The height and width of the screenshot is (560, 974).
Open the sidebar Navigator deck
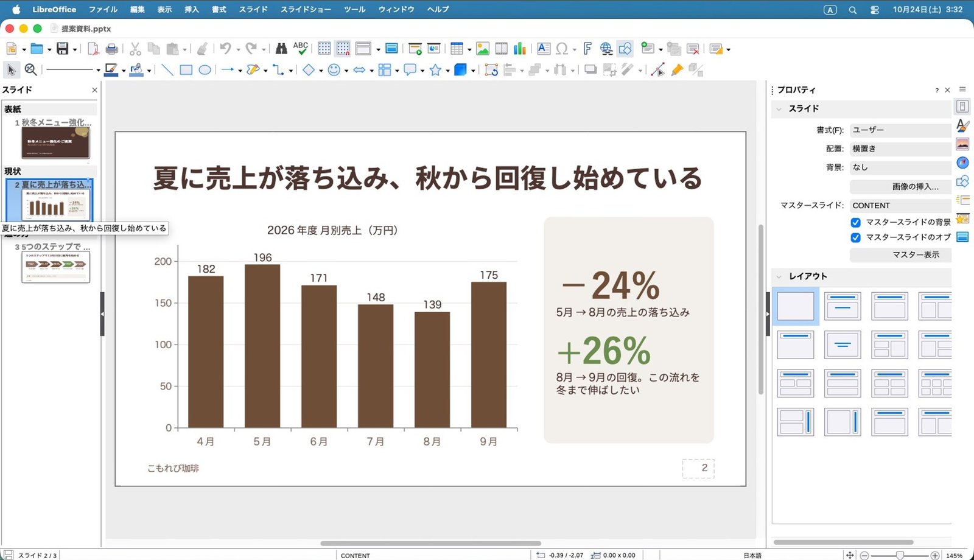coord(962,163)
